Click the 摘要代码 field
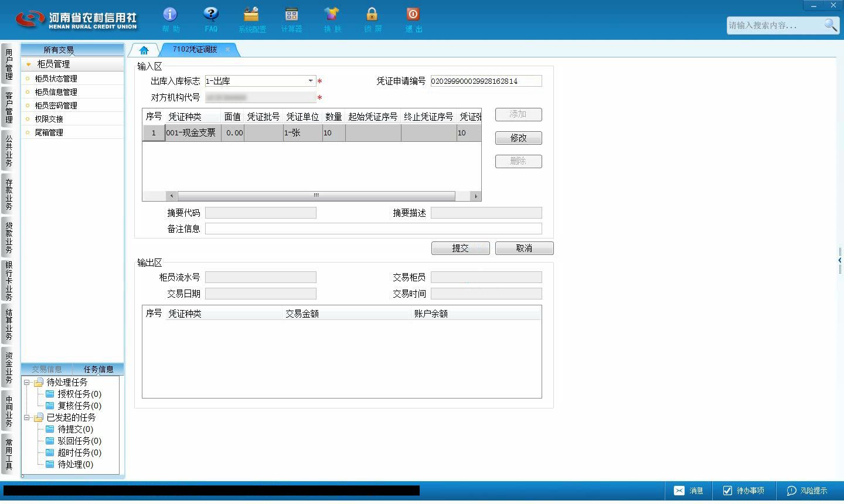 pyautogui.click(x=260, y=213)
